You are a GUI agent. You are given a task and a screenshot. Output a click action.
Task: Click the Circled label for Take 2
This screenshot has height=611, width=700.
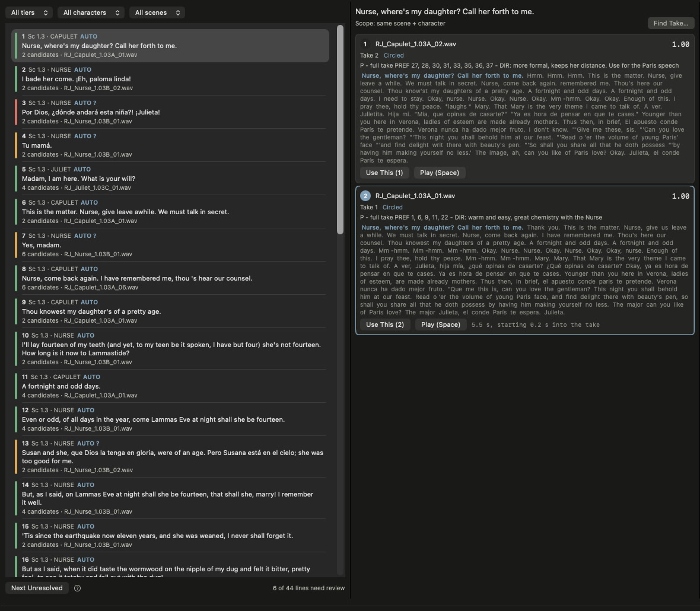pos(393,55)
